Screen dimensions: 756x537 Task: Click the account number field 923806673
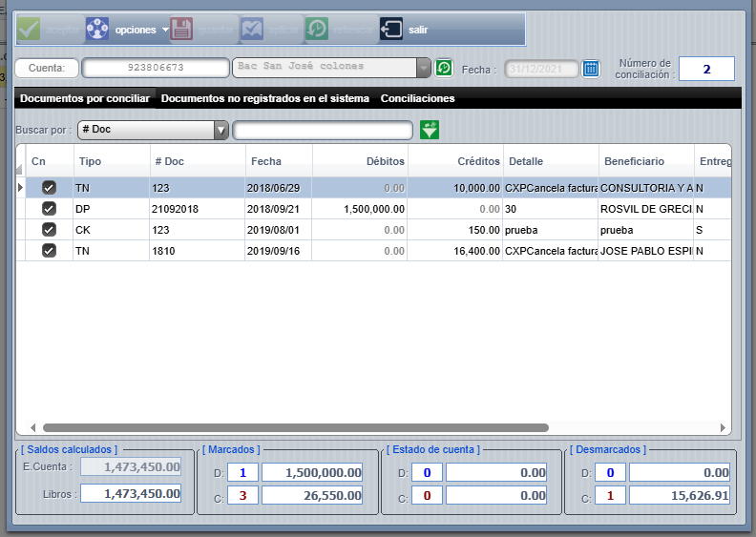point(156,68)
